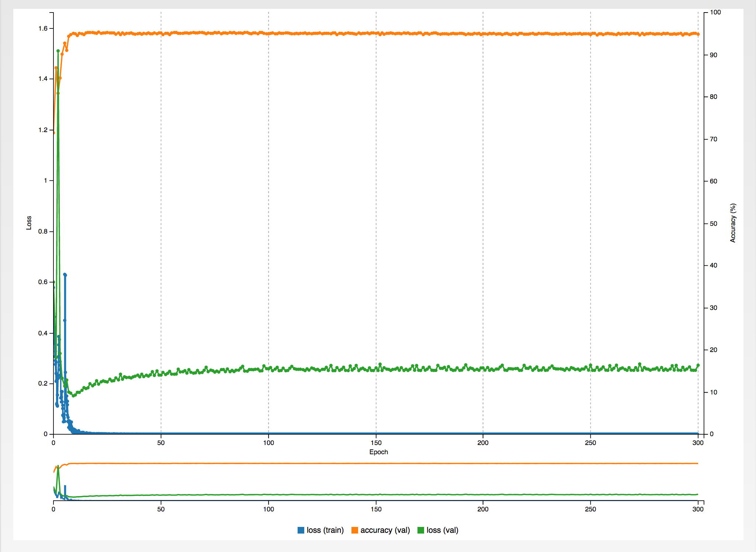This screenshot has width=756, height=552.
Task: Click the 150 tick label on main x-axis
Action: point(376,443)
